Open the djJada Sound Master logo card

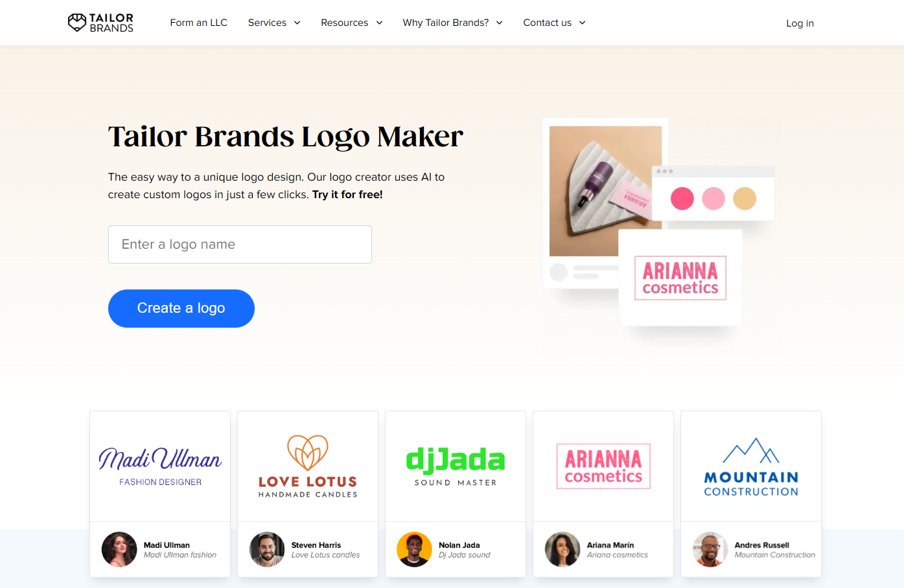click(456, 466)
